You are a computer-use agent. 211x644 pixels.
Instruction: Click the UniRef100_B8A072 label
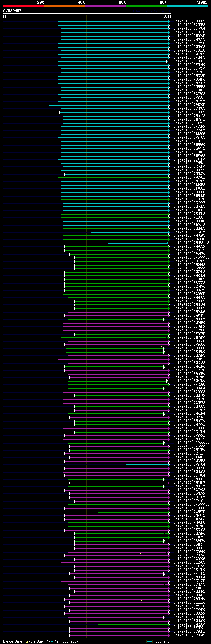pyautogui.click(x=189, y=148)
